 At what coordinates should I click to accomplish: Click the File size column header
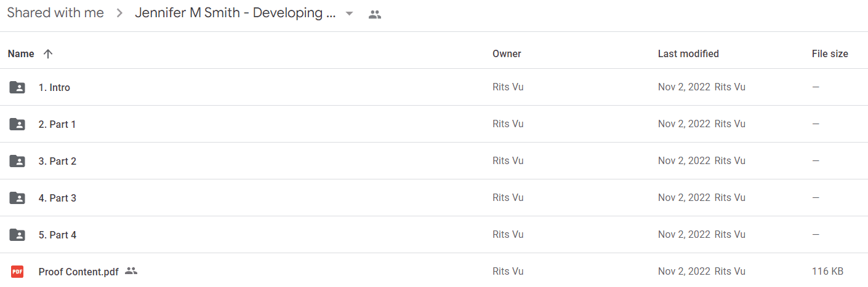coord(830,54)
